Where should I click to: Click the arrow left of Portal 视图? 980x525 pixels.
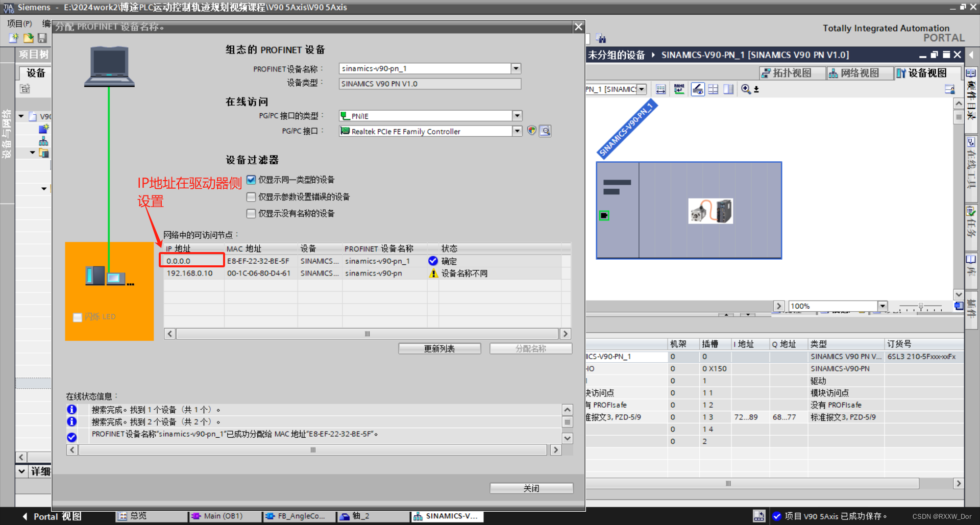[24, 516]
